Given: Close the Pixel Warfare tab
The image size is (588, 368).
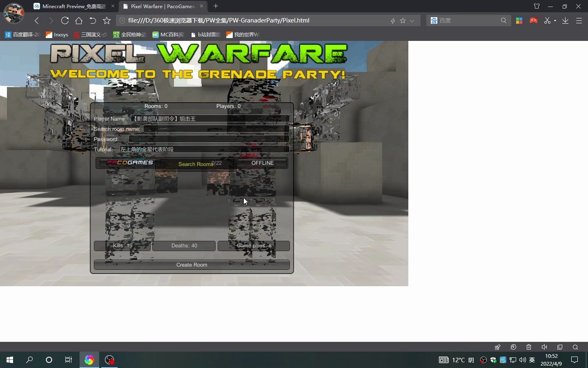Looking at the screenshot, I should tap(201, 6).
